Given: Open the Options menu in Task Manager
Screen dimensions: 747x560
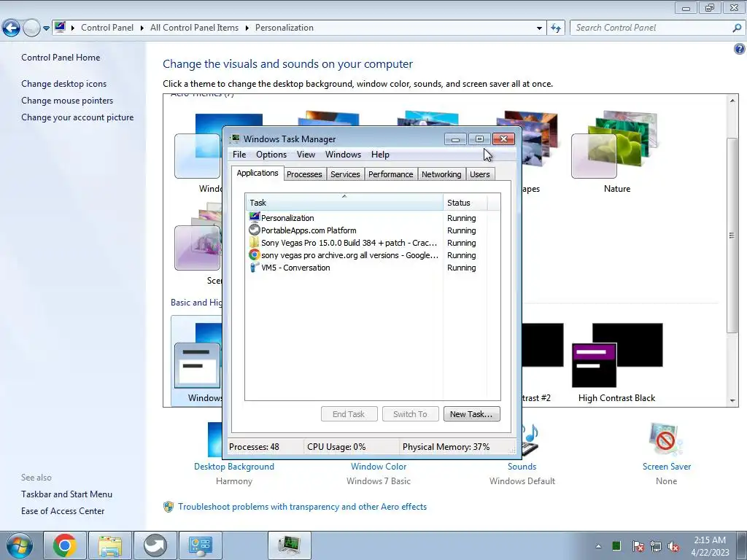Looking at the screenshot, I should 271,155.
